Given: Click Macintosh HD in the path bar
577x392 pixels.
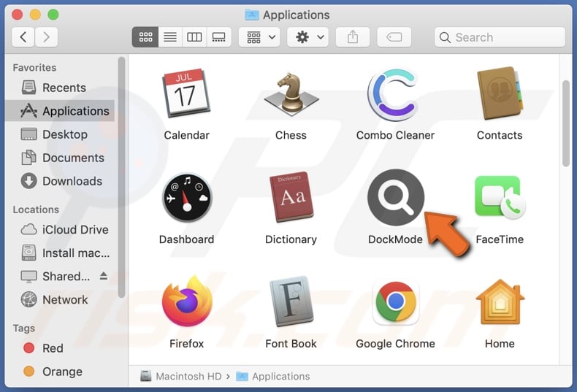Looking at the screenshot, I should (x=181, y=376).
